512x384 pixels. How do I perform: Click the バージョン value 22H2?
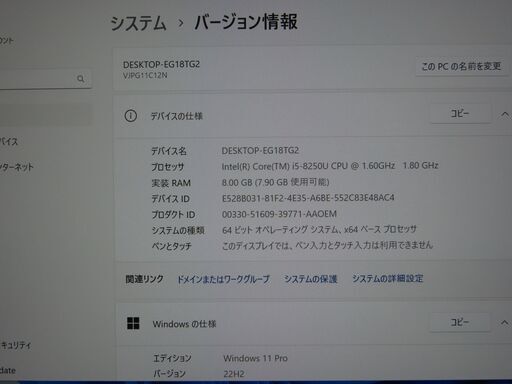[x=234, y=374]
